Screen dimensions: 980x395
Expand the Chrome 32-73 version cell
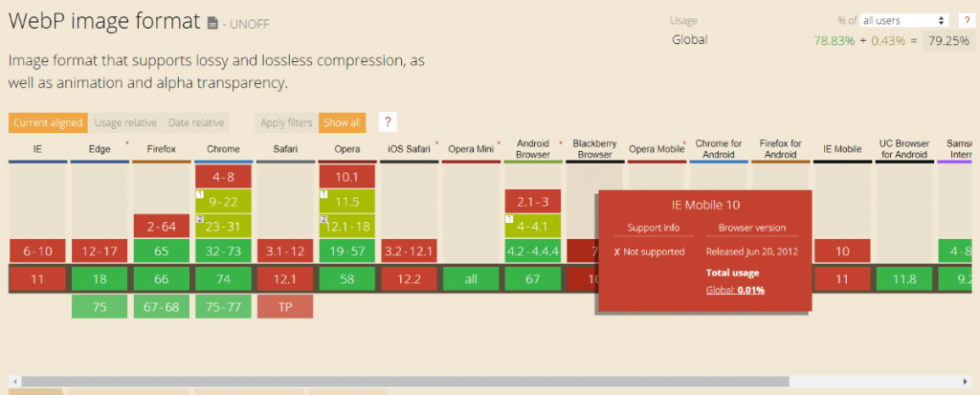(x=223, y=252)
